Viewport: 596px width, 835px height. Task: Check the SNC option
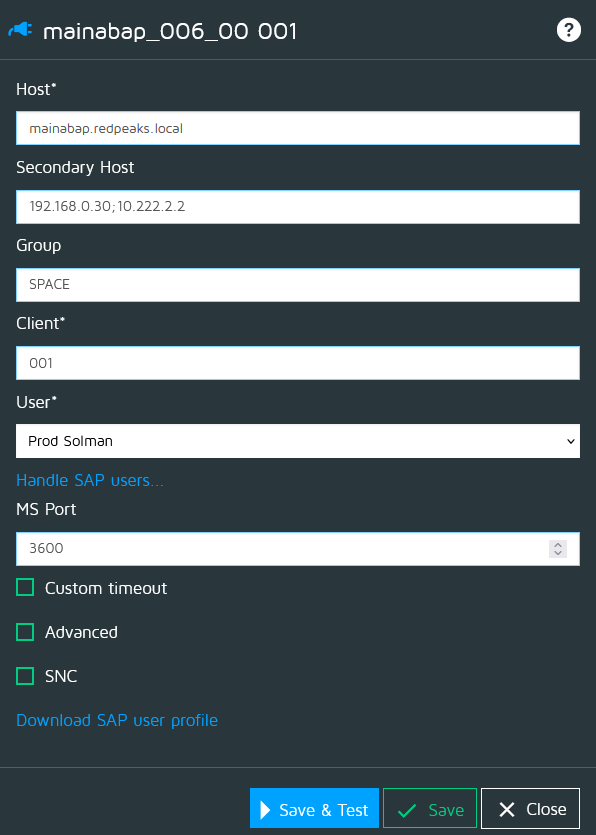(x=25, y=676)
